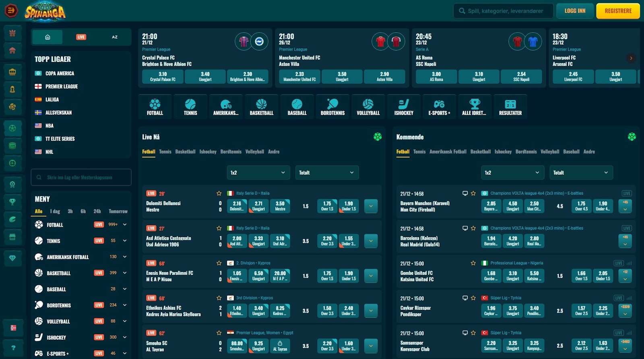
Task: Favorite the Asd Atletico Castegnato match star
Action: (219, 228)
